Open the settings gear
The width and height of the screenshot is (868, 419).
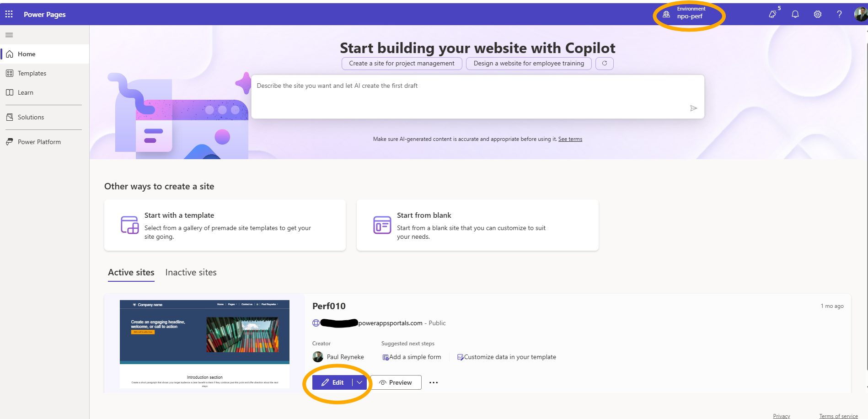pos(818,14)
